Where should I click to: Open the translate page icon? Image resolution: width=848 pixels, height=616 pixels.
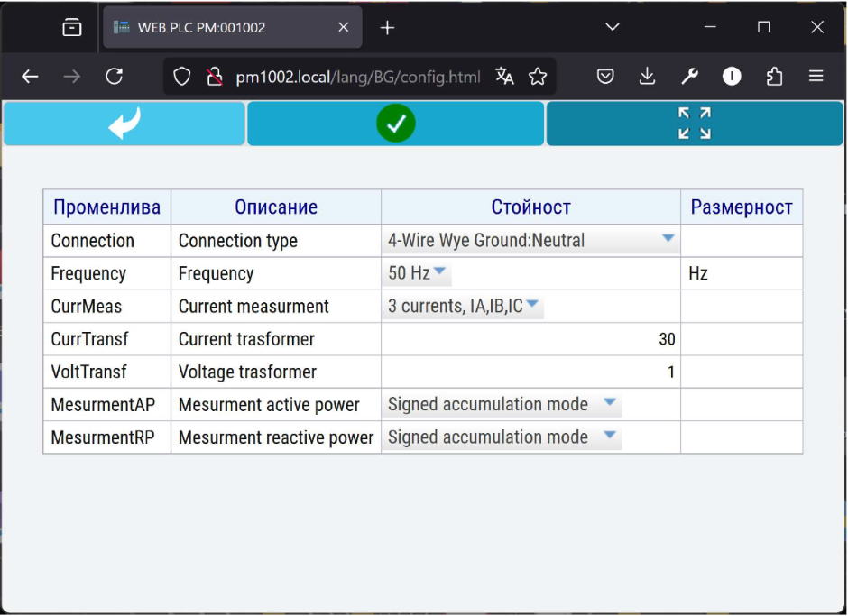(504, 77)
